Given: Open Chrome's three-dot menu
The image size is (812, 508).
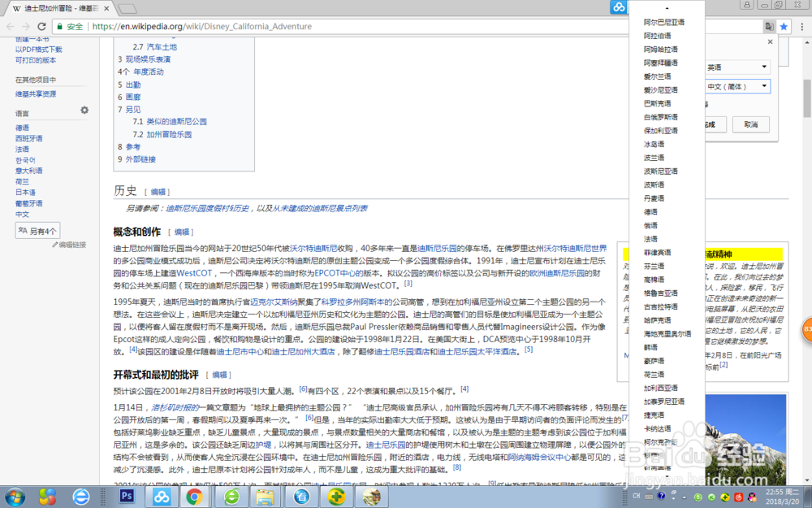Looking at the screenshot, I should click(802, 27).
